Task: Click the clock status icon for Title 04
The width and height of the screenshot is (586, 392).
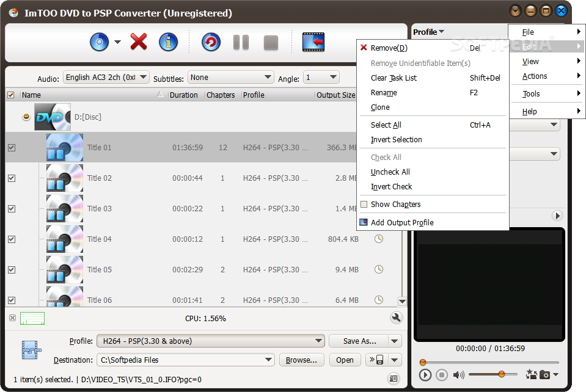Action: 379,239
